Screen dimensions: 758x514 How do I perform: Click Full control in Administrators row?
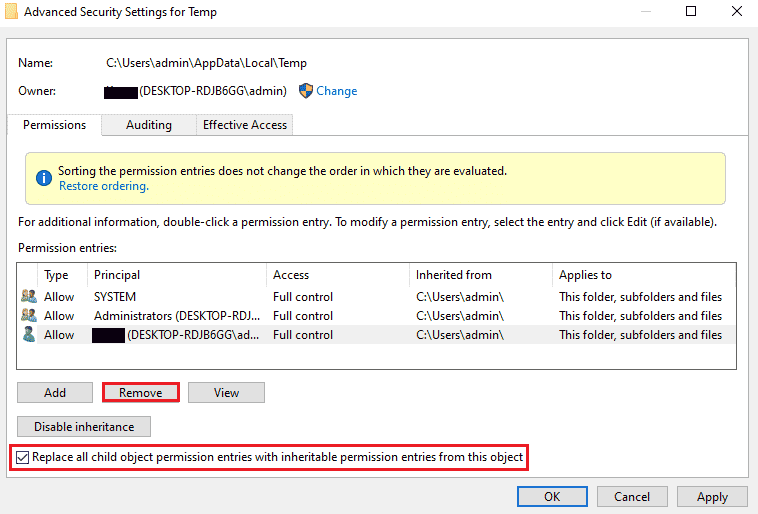303,316
